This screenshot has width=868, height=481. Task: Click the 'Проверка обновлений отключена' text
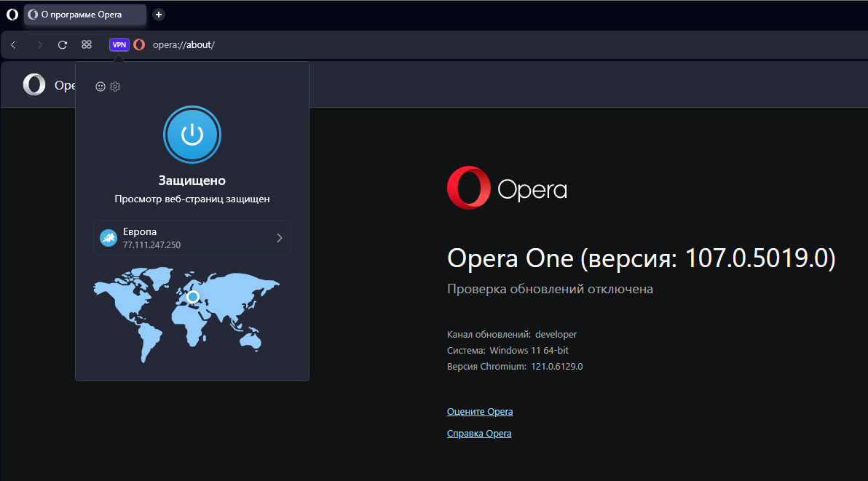(551, 289)
